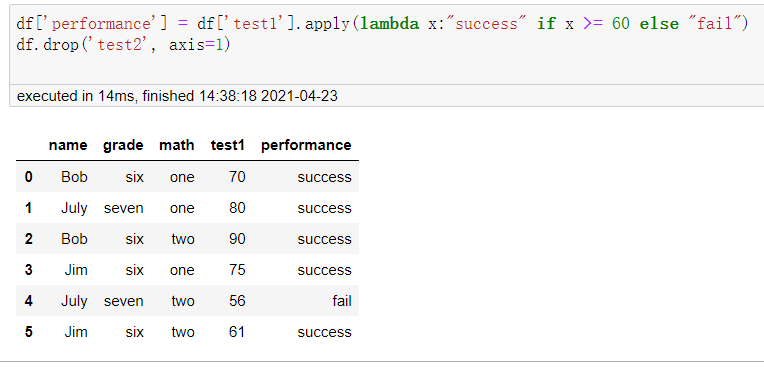Click the 'grade' column header

(123, 145)
